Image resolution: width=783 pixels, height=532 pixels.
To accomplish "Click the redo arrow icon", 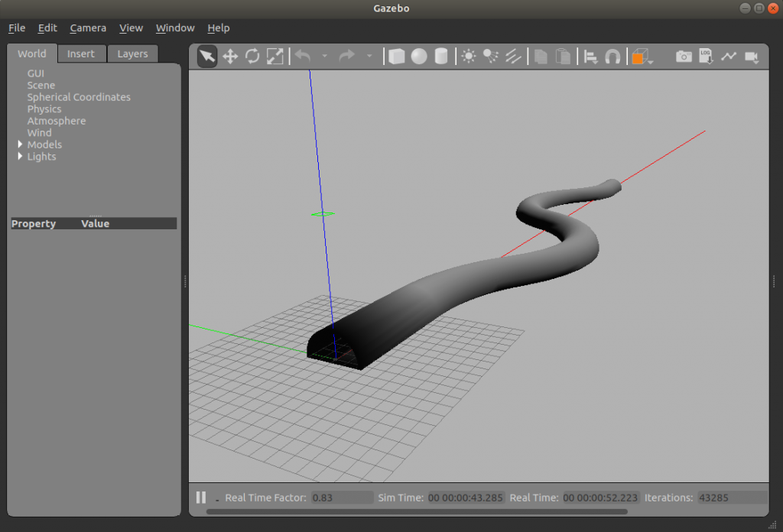I will coord(347,57).
